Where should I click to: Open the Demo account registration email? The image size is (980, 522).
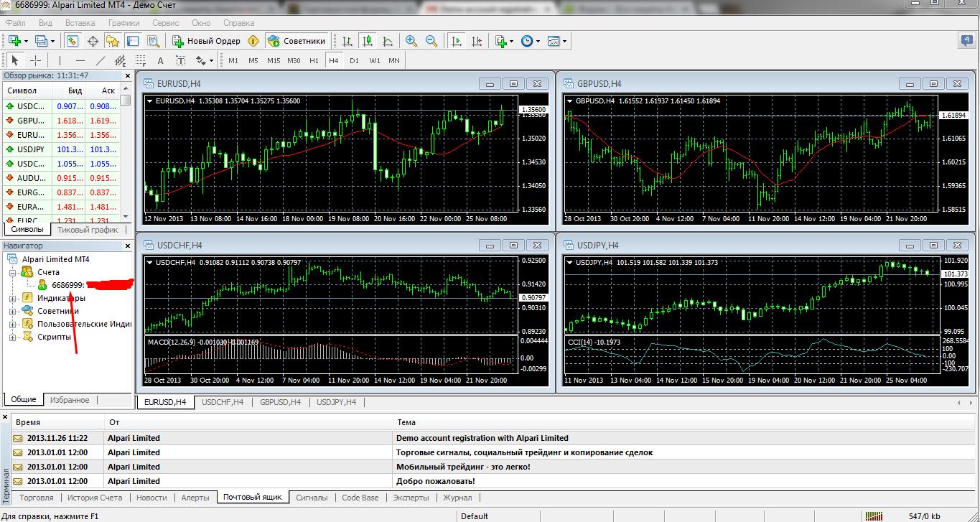tap(482, 438)
